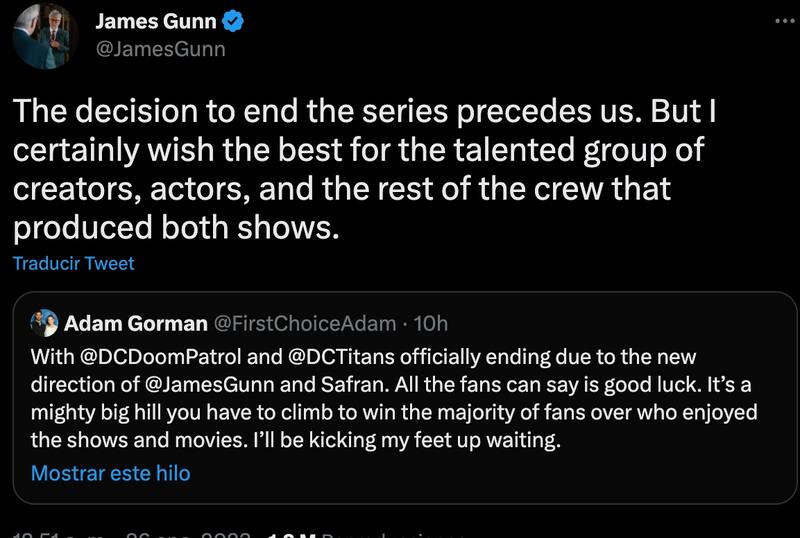Show the thread via Mostrar este hilo
Image resolution: width=800 pixels, height=538 pixels.
110,473
